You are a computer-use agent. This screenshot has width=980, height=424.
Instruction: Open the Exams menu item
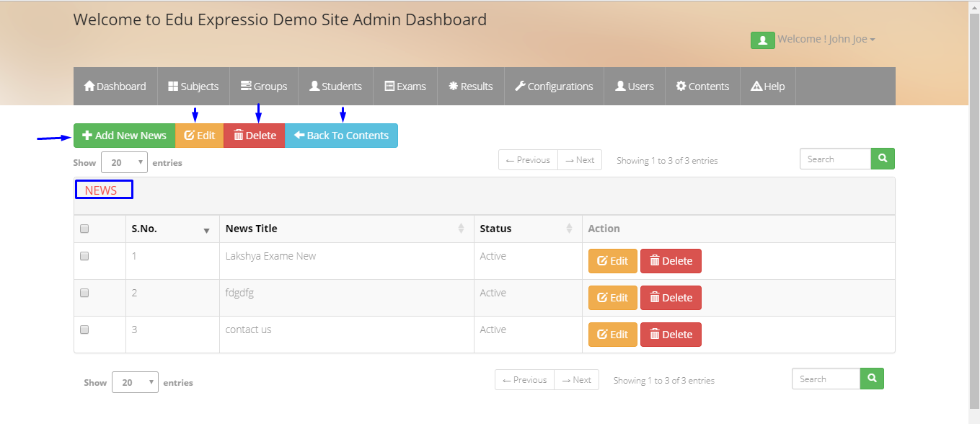click(405, 87)
